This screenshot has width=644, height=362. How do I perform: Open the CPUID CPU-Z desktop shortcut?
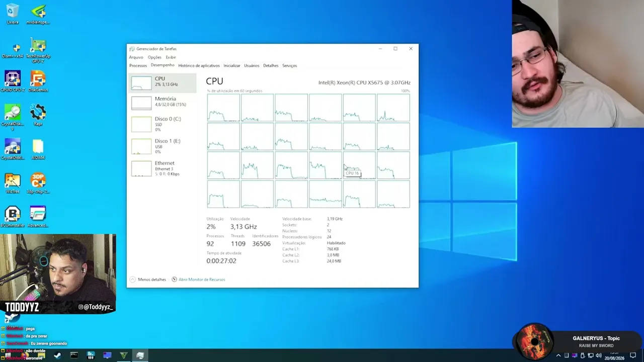(x=13, y=81)
